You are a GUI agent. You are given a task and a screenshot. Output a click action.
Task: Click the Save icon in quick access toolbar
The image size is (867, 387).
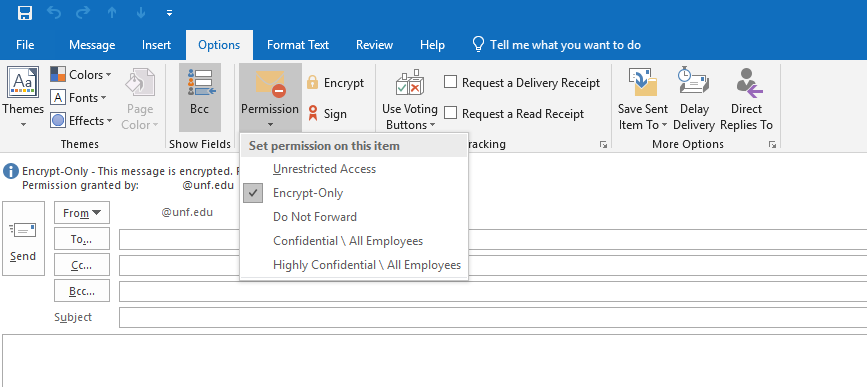coord(25,13)
